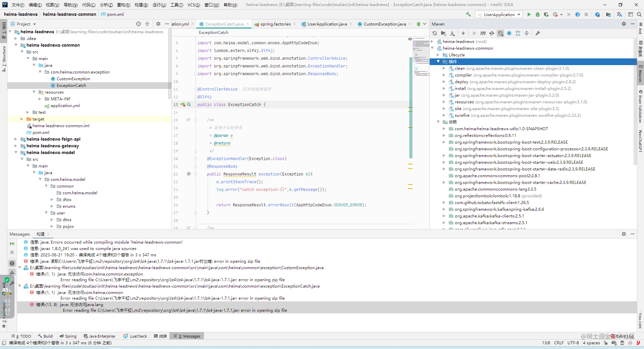Screen dimensions: 644x349
Task: Open the 构建(B) menu
Action: pos(141,5)
